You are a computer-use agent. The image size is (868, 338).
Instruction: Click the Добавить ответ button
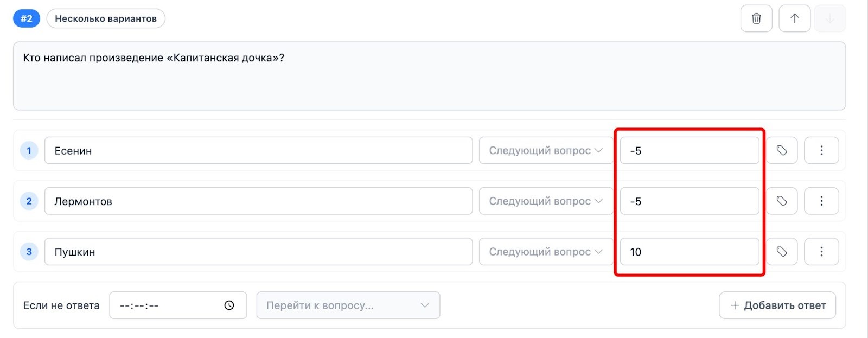coord(777,305)
